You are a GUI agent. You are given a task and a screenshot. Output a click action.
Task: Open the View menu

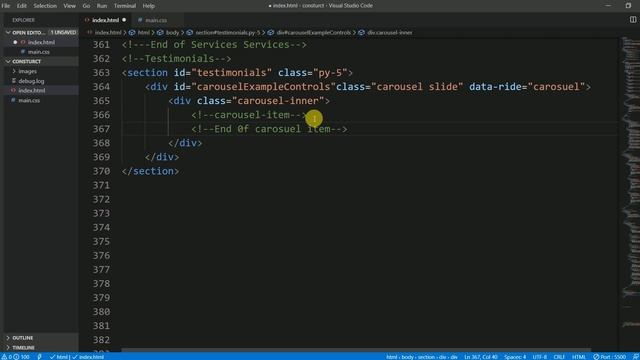(69, 6)
